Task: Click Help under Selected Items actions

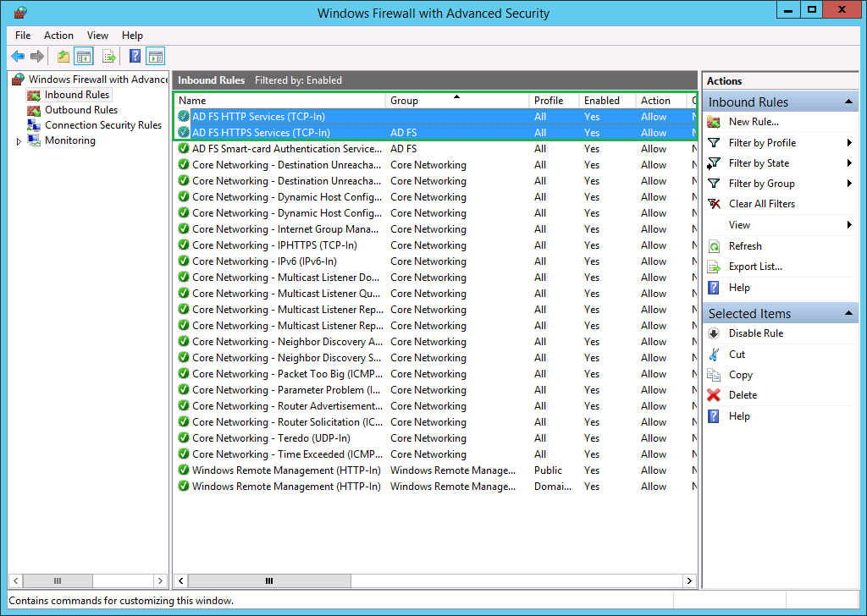Action: [x=739, y=416]
